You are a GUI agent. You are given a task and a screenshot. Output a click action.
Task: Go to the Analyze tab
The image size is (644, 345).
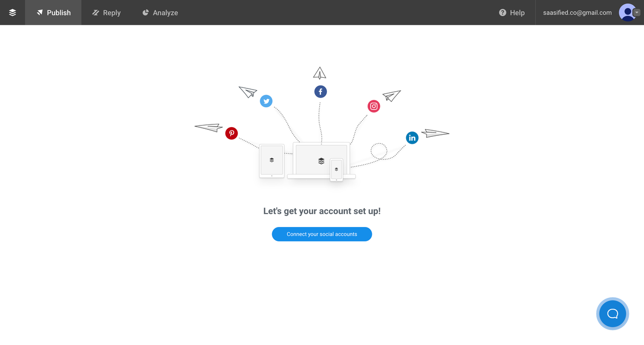[x=160, y=12]
